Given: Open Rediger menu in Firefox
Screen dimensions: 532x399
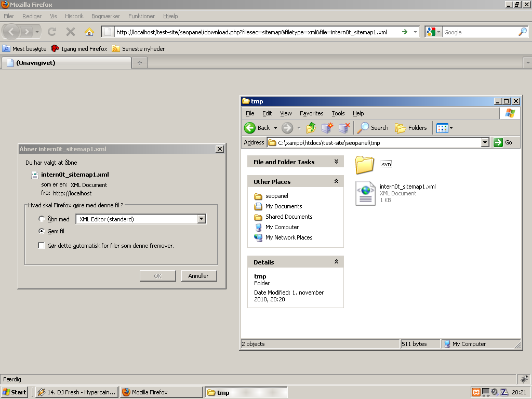Looking at the screenshot, I should 32,16.
